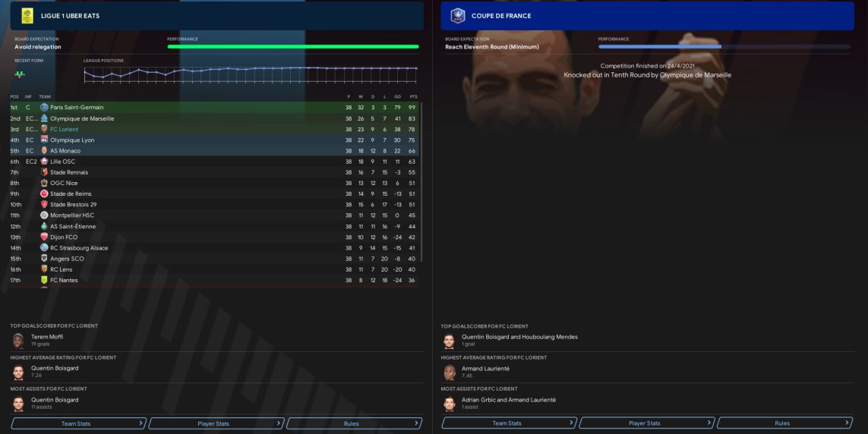Click the Olympique de Marseille club badge

pyautogui.click(x=44, y=118)
